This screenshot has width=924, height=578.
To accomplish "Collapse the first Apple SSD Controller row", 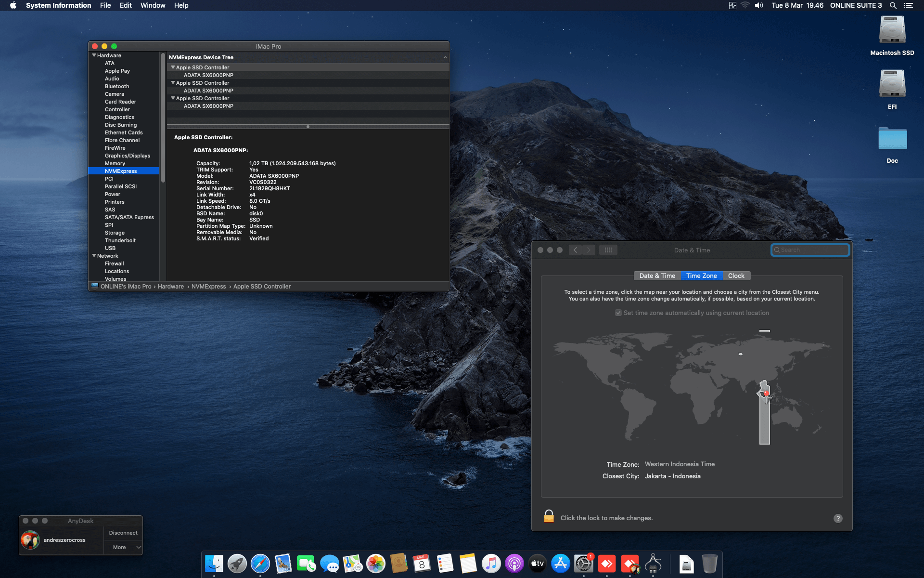I will pyautogui.click(x=173, y=67).
